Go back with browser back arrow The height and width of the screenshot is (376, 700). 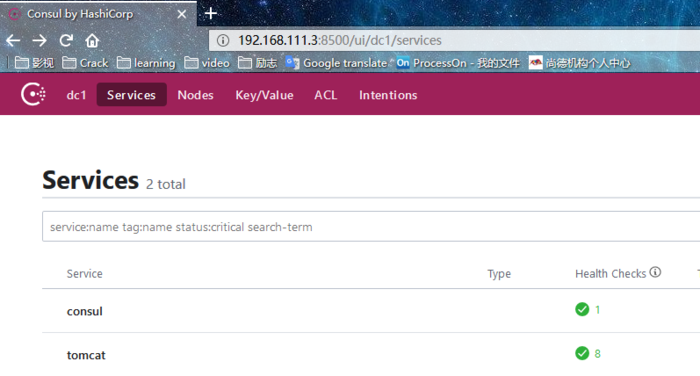tap(13, 41)
